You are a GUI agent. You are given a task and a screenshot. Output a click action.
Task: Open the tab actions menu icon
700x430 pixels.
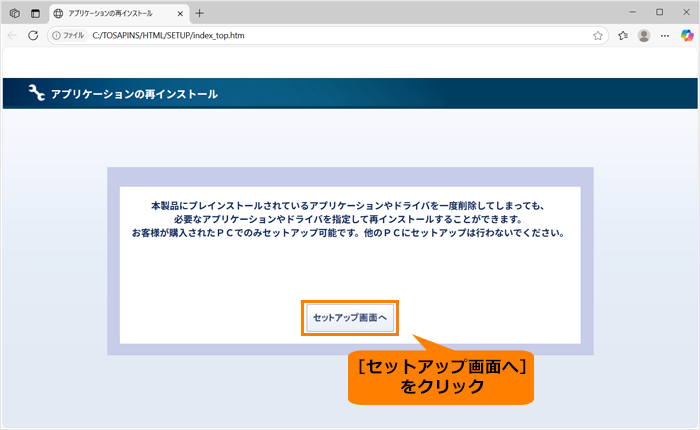[x=35, y=13]
